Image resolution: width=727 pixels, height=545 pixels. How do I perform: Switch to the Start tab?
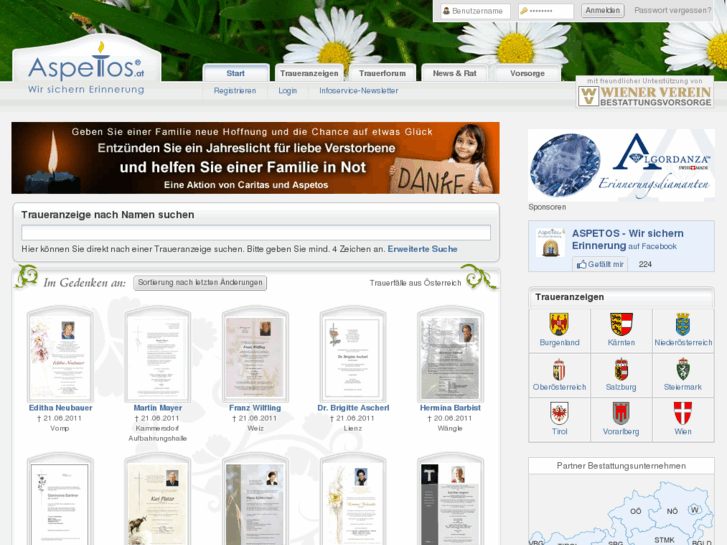236,73
